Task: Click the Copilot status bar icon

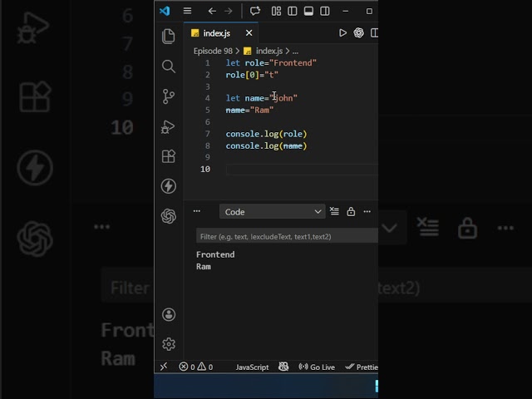Action: pos(283,367)
